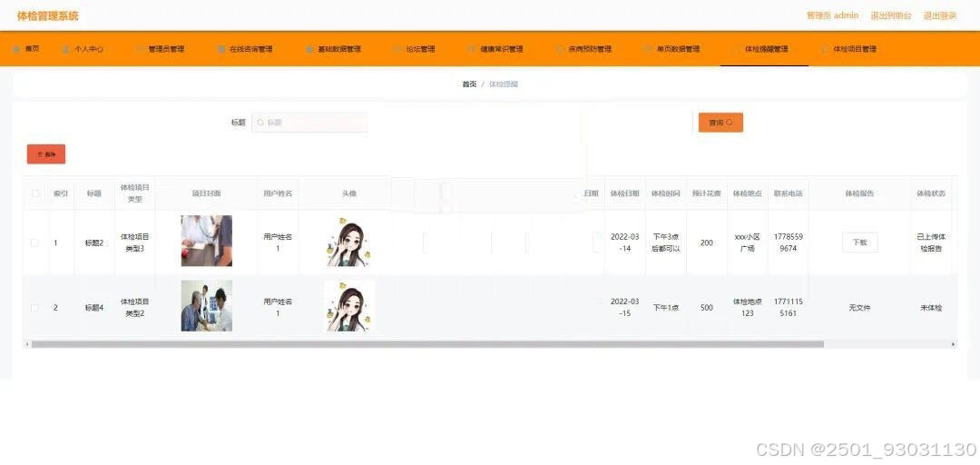Click the icon beside 基础数据管理

(x=309, y=49)
